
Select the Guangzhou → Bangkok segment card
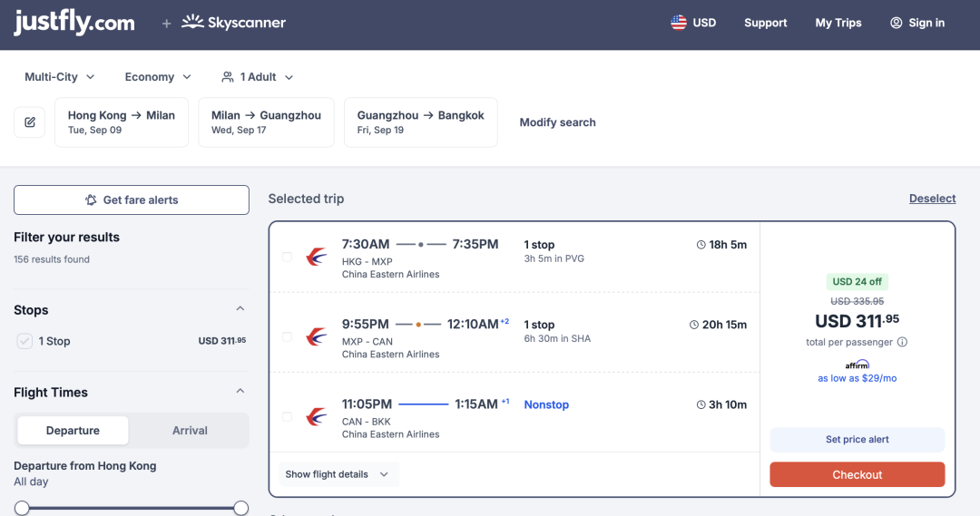[421, 122]
